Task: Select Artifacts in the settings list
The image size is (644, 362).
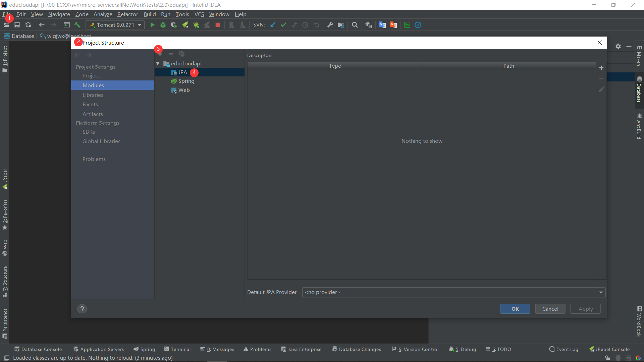Action: click(x=93, y=114)
